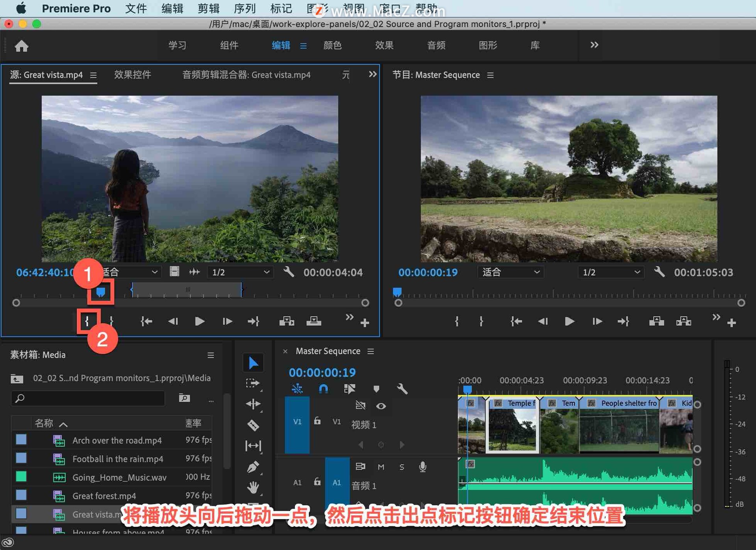756x550 pixels.
Task: Click Insert button in Source monitor
Action: point(287,321)
